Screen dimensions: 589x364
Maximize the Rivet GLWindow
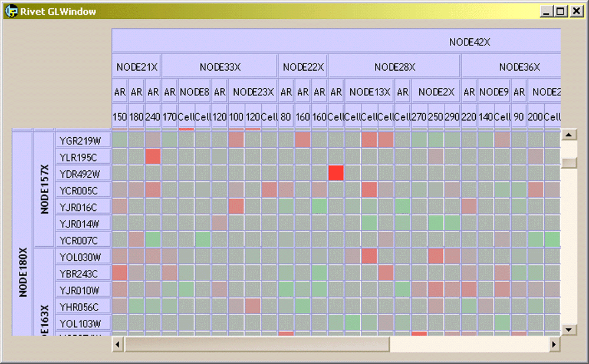561,11
